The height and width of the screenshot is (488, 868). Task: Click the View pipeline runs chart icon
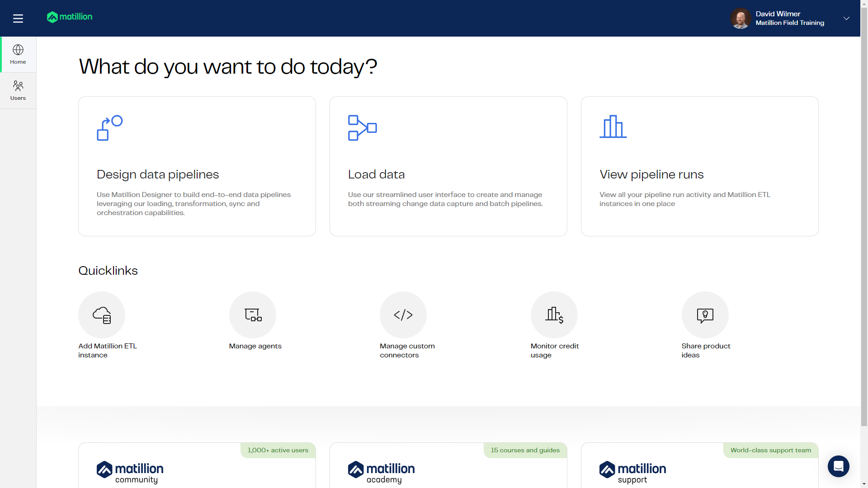click(x=613, y=127)
